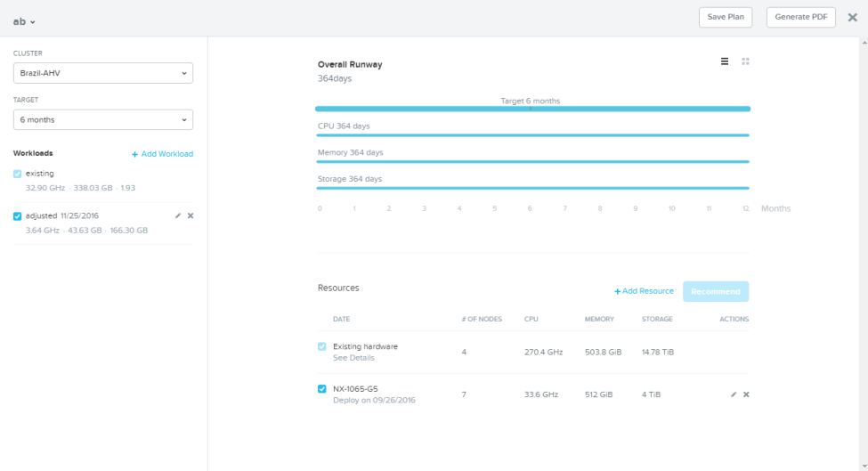
Task: Click the Target 6 months runway bar
Action: [532, 109]
